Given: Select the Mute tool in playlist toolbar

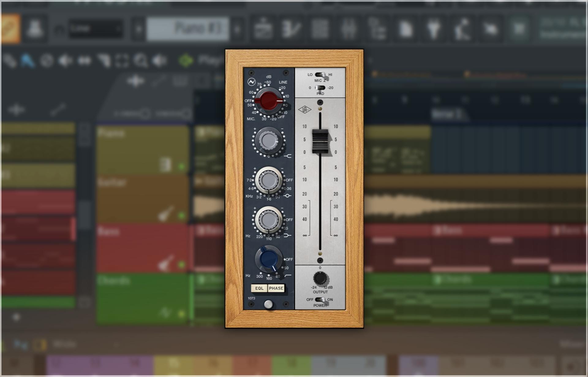Looking at the screenshot, I should [x=66, y=61].
